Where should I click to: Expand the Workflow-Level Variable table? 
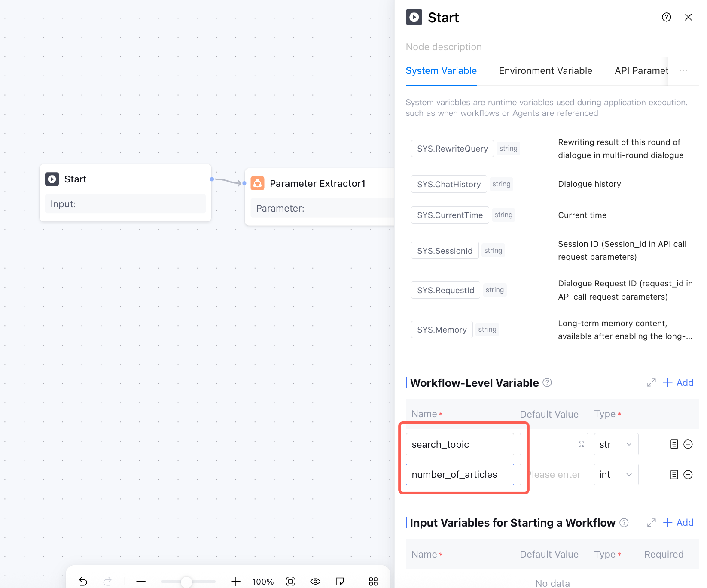pos(652,382)
